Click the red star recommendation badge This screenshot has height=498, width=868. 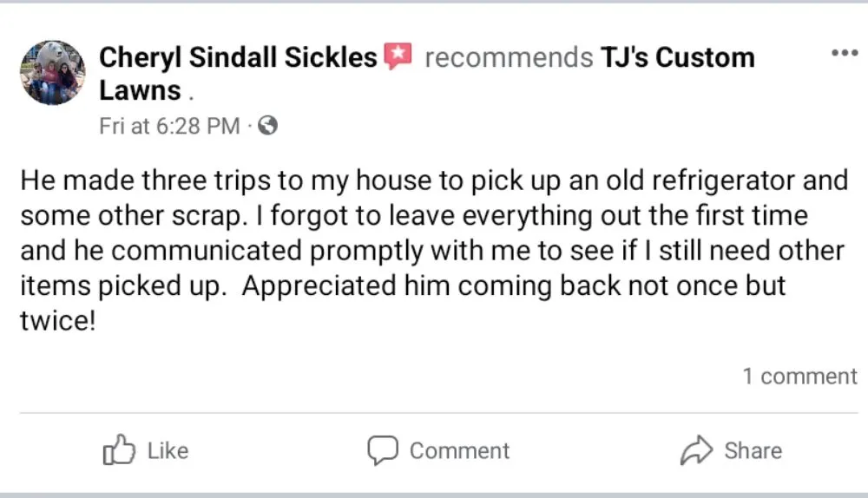[397, 57]
